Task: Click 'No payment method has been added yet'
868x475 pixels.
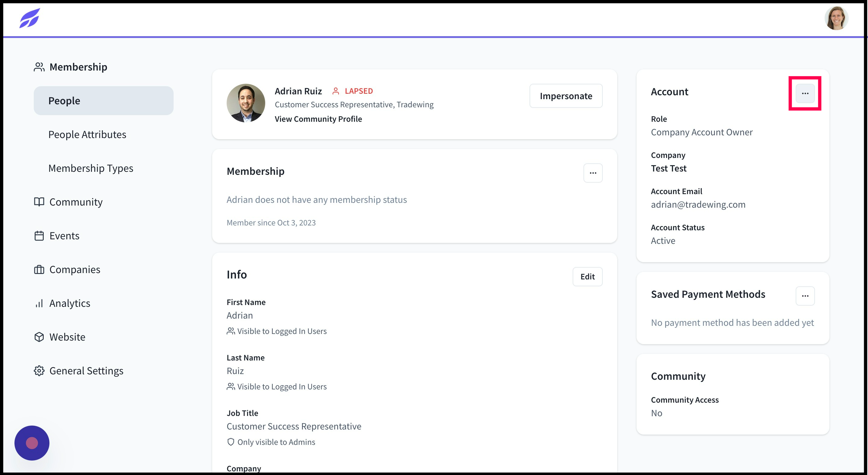Action: pos(732,323)
